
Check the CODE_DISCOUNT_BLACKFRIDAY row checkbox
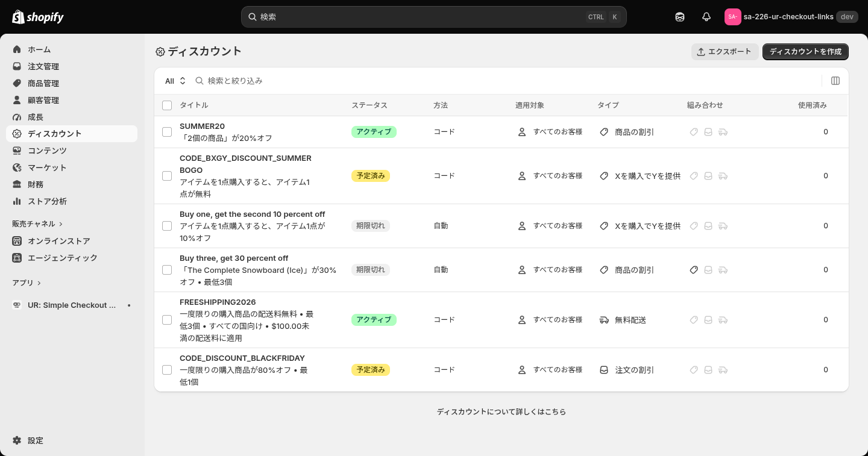coord(167,370)
